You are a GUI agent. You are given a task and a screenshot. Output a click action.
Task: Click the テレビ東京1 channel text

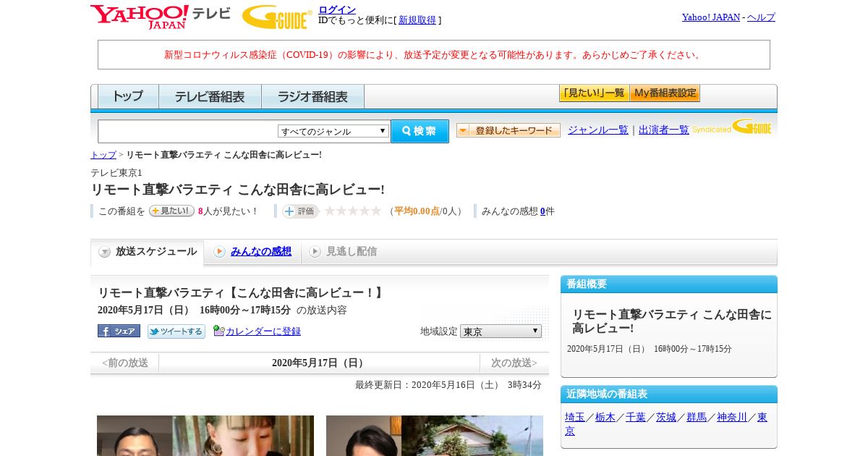click(x=116, y=172)
